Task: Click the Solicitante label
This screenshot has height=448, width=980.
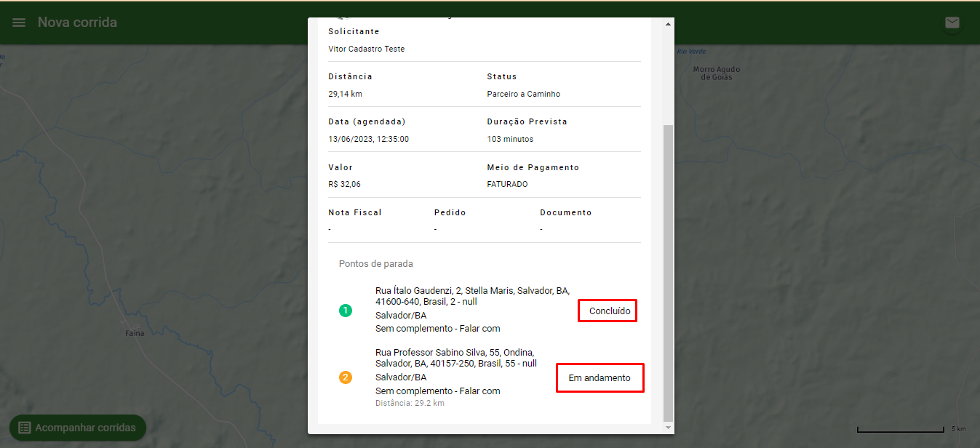Action: [354, 32]
